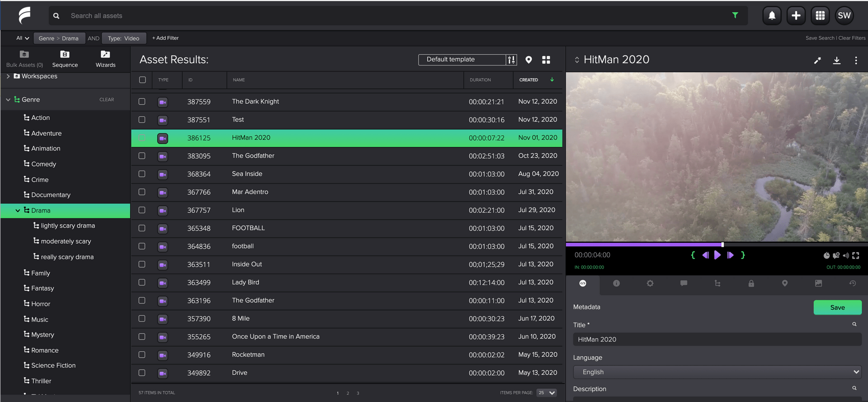Open the Language dropdown showing English

[717, 372]
